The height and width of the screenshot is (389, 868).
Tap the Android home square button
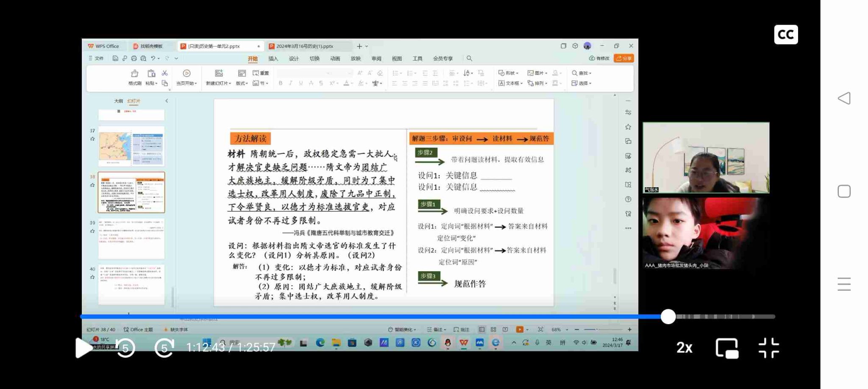tap(844, 191)
